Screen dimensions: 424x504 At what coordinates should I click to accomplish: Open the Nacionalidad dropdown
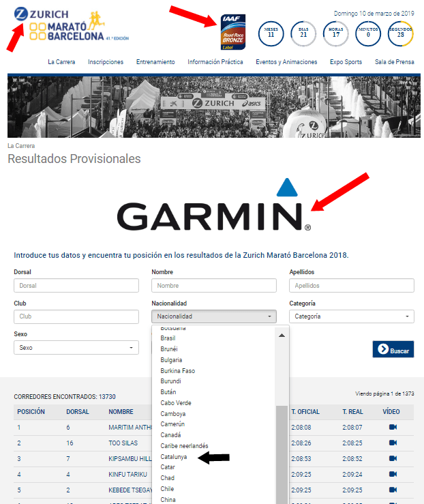(214, 316)
